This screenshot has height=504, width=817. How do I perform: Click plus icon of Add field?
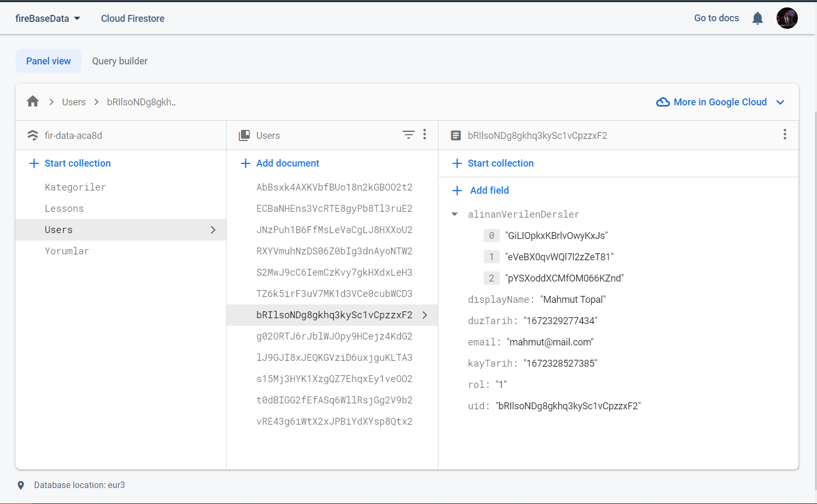coord(457,191)
